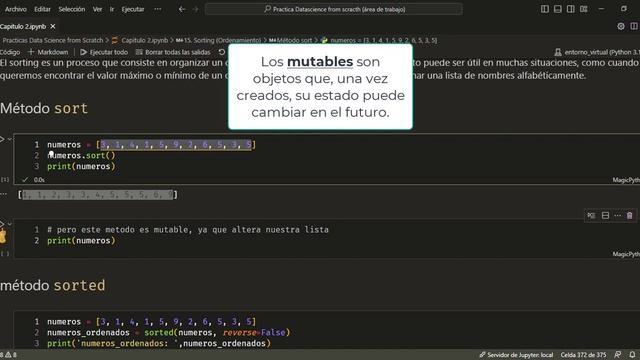
Task: Expand run options for print(numeros) cell
Action: coord(10,224)
